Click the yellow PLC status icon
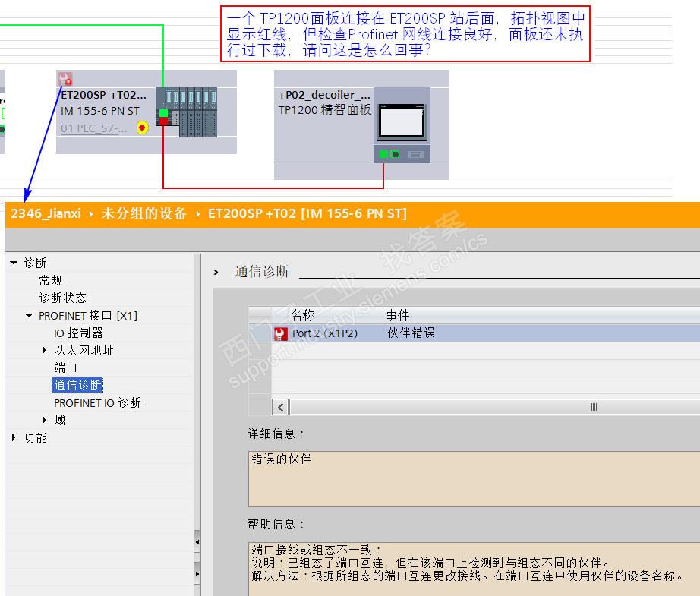The image size is (700, 596). point(143,128)
